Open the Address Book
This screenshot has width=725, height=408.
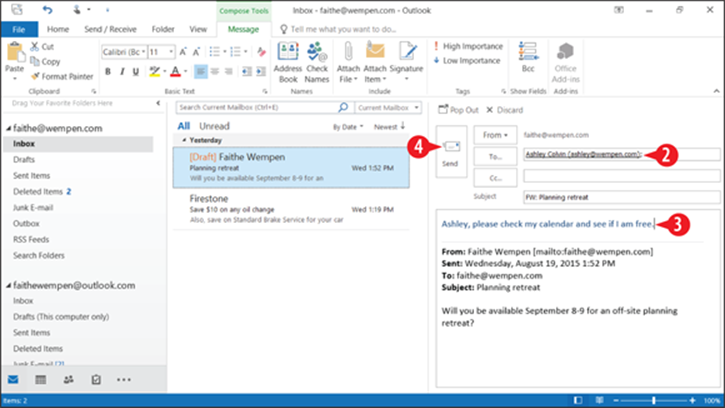(x=288, y=62)
